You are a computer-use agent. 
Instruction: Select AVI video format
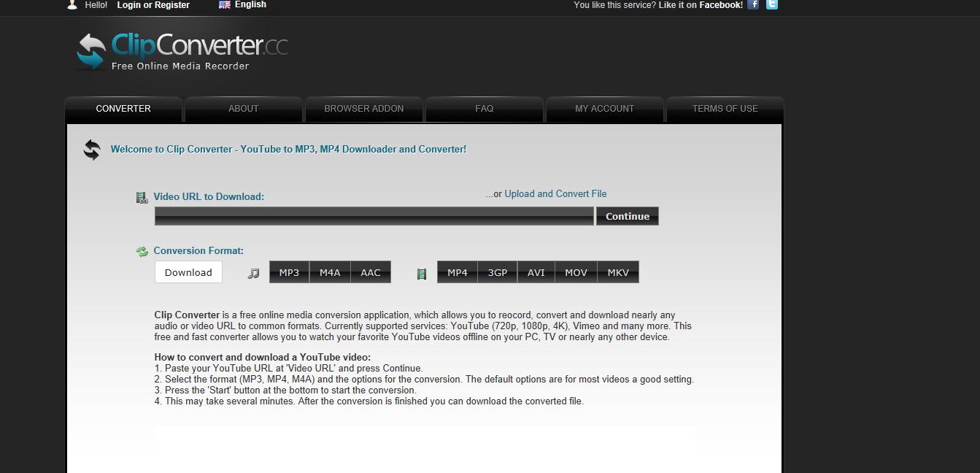[x=536, y=272]
